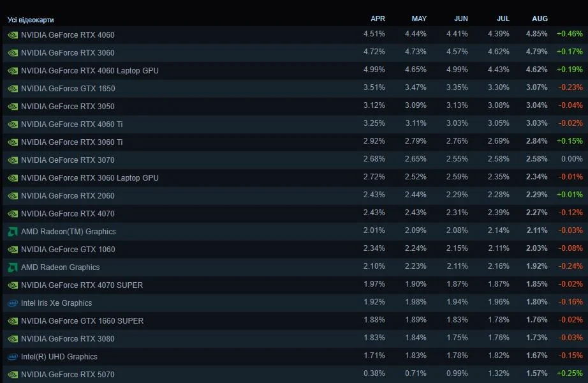Screen dimensions: 588x383
Task: Select the NVIDIA GeForce RTX 3060 row name
Action: [68, 53]
